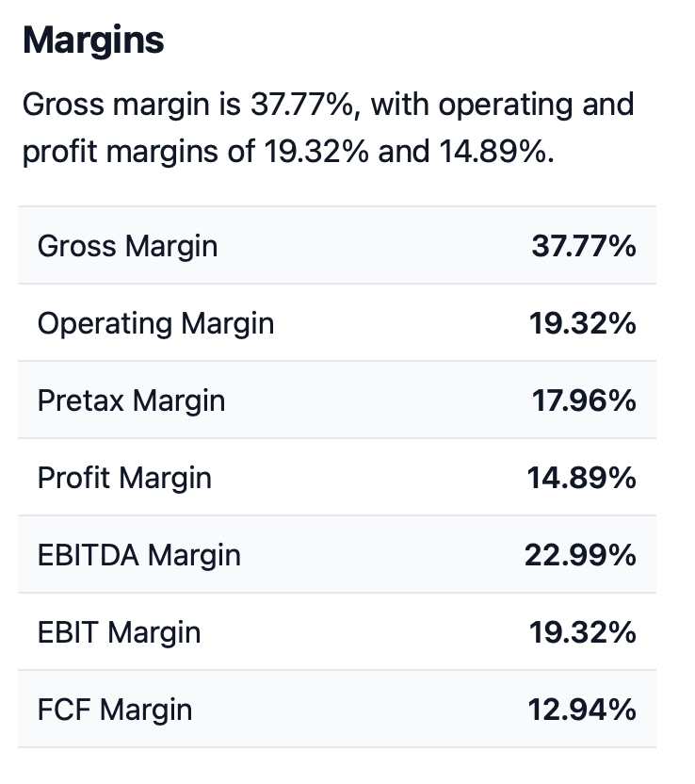Select the 17.96% Pretax Margin value
695x784 pixels.
click(x=583, y=400)
